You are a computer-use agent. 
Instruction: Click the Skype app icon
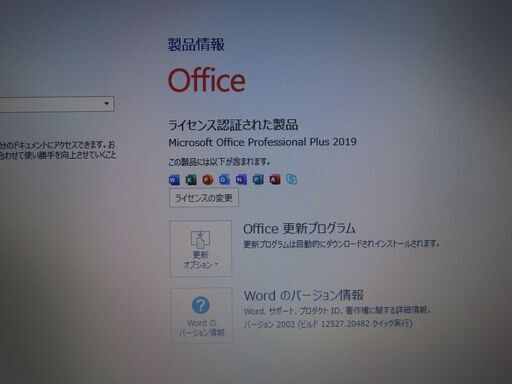(x=291, y=179)
